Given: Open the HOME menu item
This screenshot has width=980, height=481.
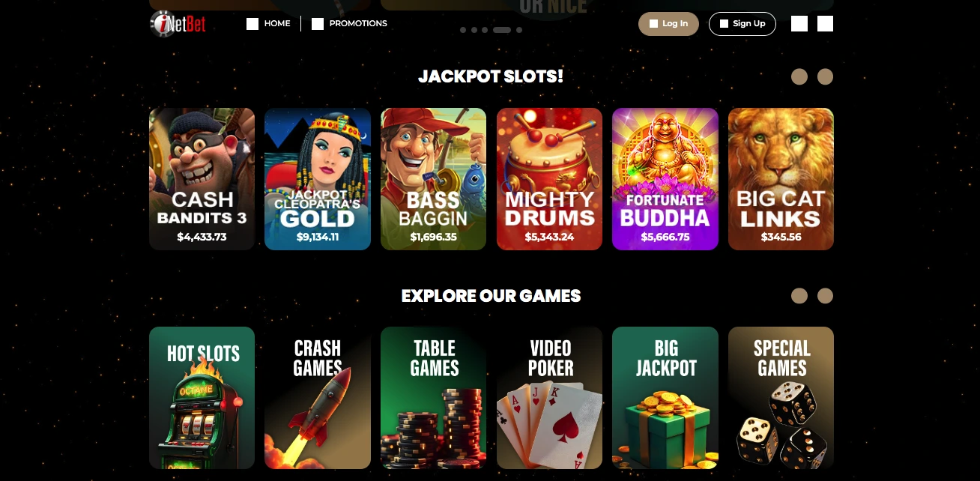Looking at the screenshot, I should [x=268, y=24].
